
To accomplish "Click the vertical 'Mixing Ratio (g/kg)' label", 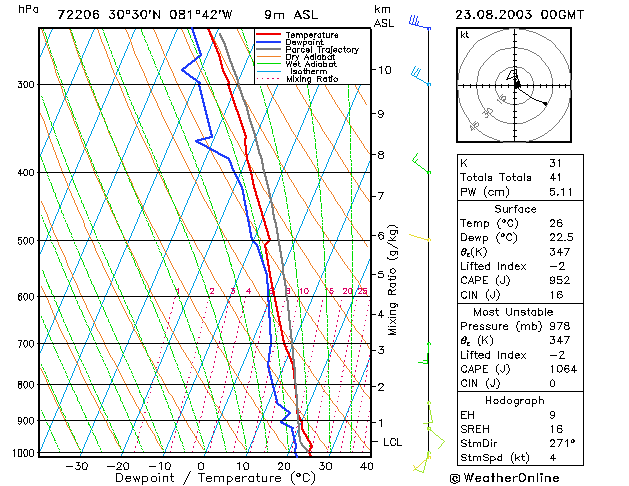I will click(392, 280).
